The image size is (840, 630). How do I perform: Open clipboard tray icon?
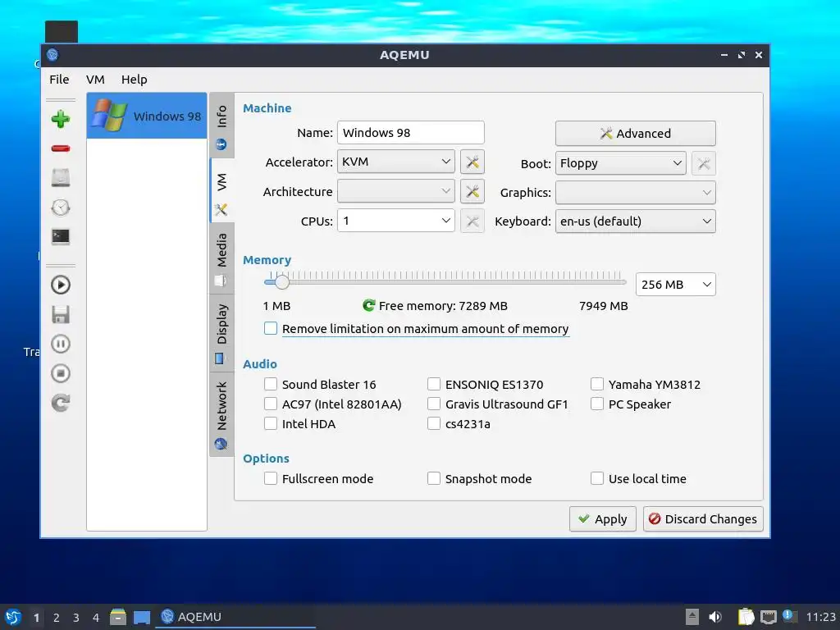tap(746, 617)
